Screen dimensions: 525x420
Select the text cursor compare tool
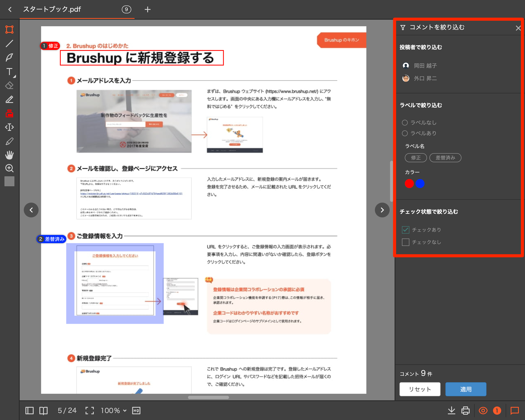pos(9,127)
